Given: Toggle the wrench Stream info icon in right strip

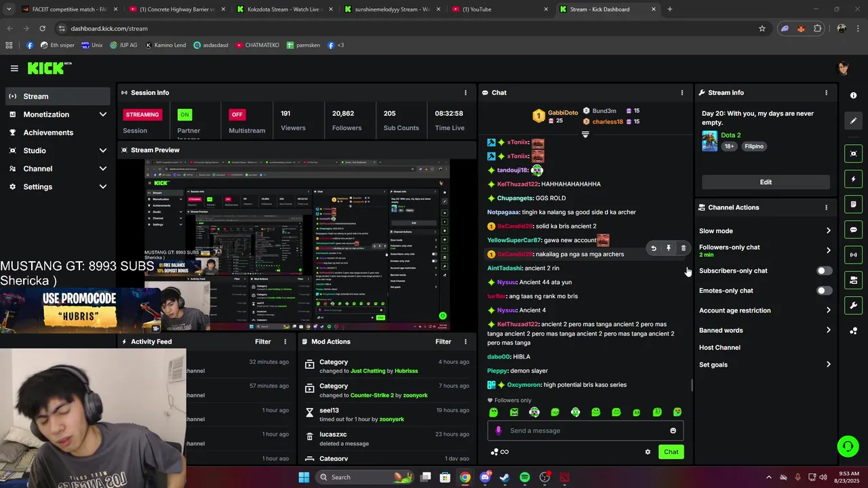Looking at the screenshot, I should click(854, 305).
